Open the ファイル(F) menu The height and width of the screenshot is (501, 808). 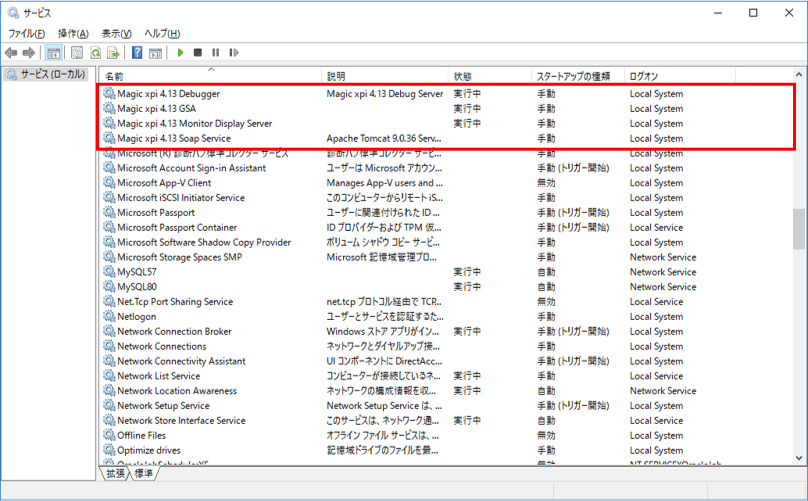(x=27, y=33)
